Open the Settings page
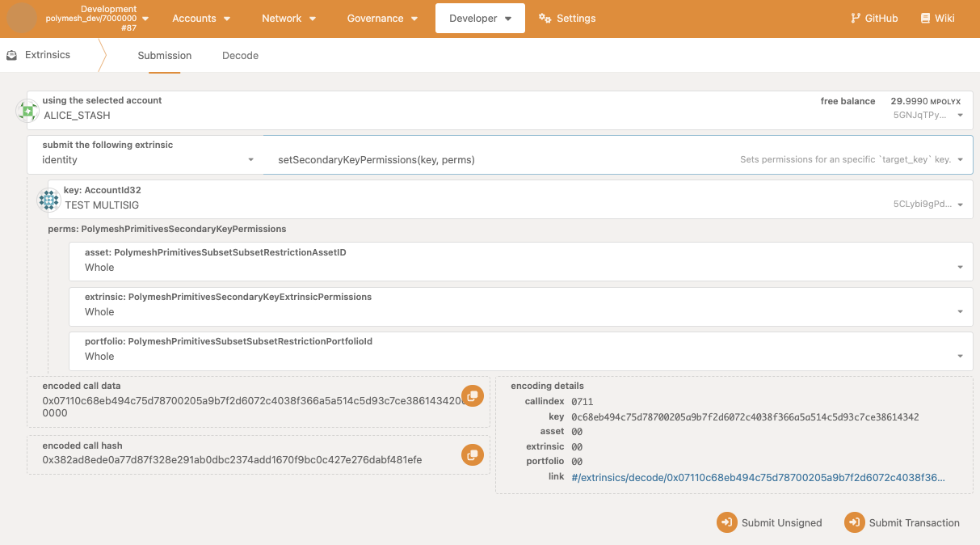 pyautogui.click(x=567, y=18)
